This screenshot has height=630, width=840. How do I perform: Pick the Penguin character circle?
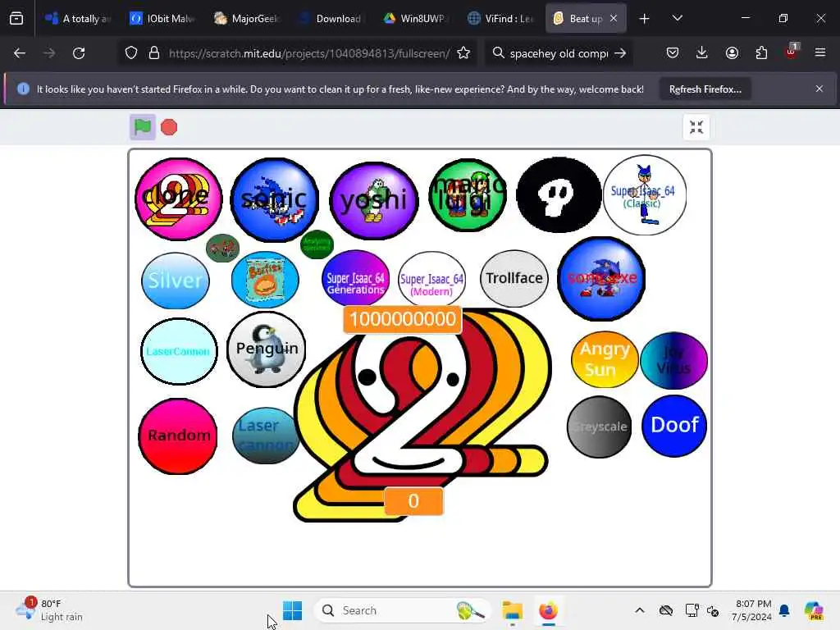point(267,349)
